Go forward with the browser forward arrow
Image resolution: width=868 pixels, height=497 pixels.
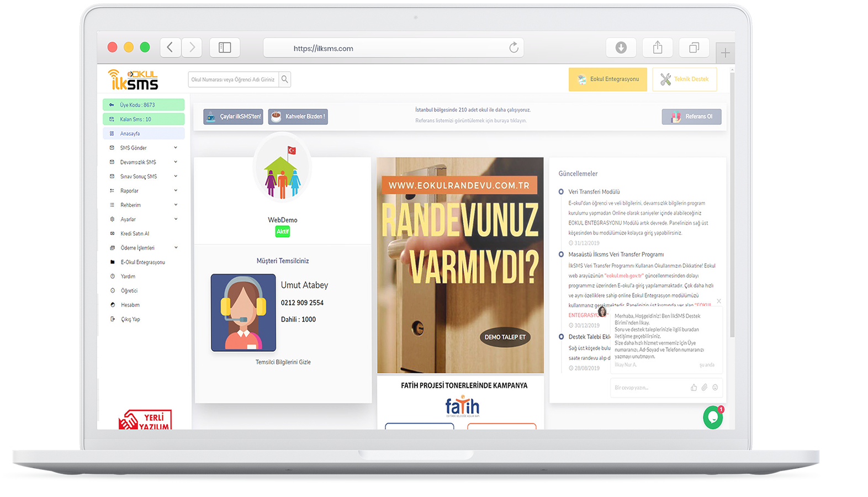[x=192, y=47]
